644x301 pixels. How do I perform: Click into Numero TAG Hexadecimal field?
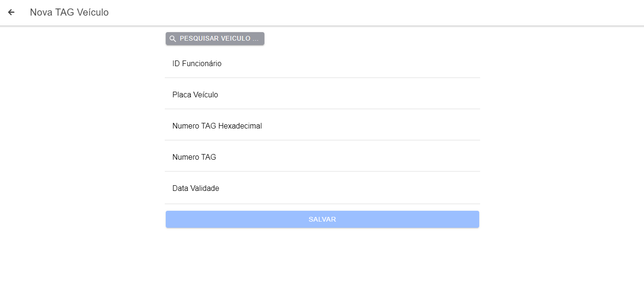point(322,126)
